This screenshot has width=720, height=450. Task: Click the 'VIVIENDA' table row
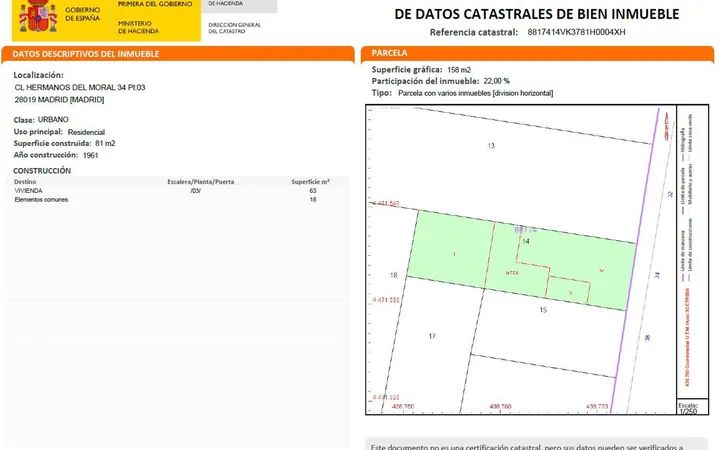click(177, 191)
